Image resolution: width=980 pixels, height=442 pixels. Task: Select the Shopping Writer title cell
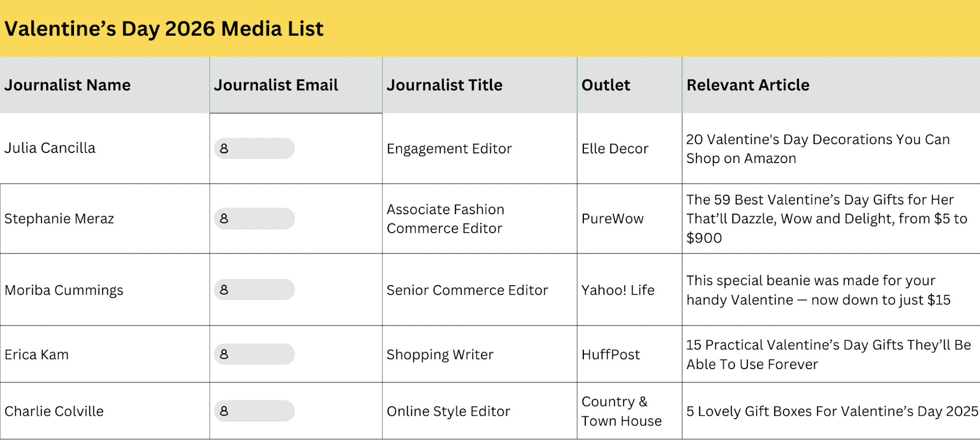440,355
